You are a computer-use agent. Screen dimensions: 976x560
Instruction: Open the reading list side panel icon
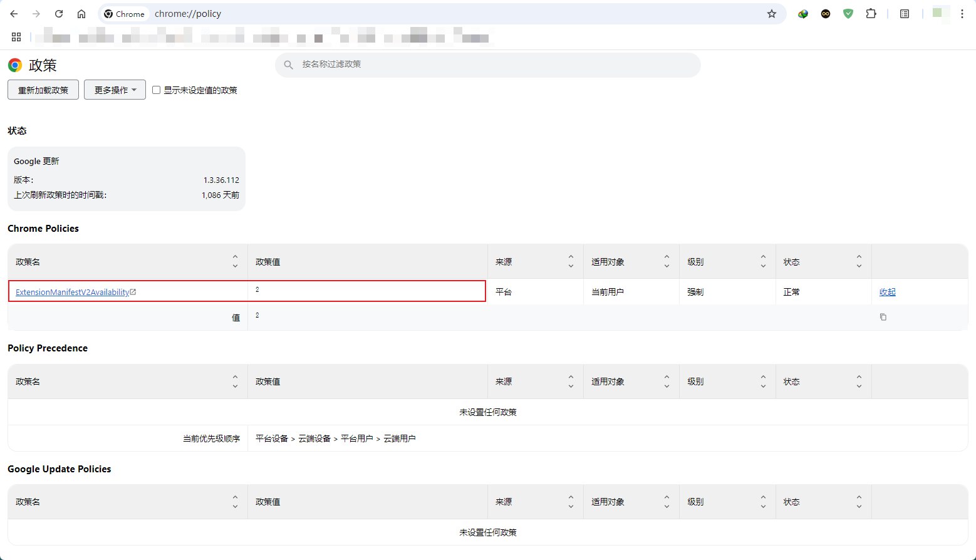(x=904, y=13)
